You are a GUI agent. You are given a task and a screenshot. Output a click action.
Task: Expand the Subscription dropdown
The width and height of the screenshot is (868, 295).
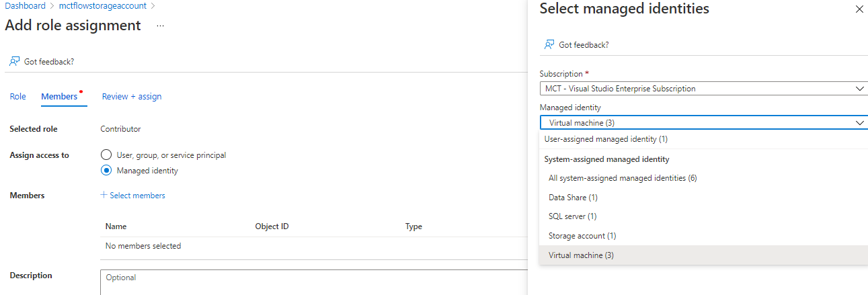(703, 89)
